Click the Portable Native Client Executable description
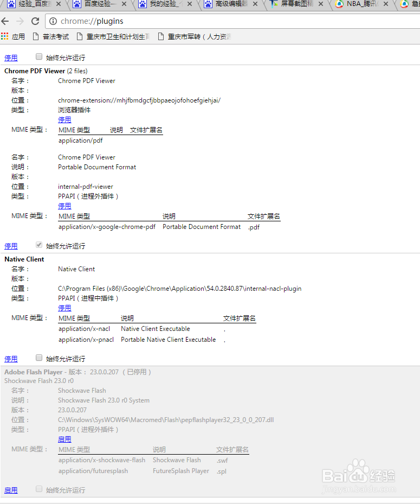Viewport: 420px width, 504px height. (168, 340)
